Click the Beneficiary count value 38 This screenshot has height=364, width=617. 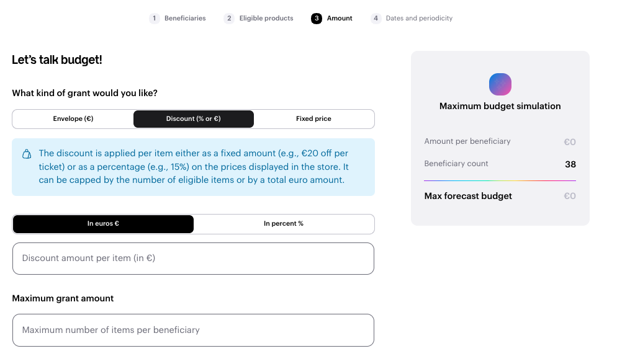coord(570,164)
